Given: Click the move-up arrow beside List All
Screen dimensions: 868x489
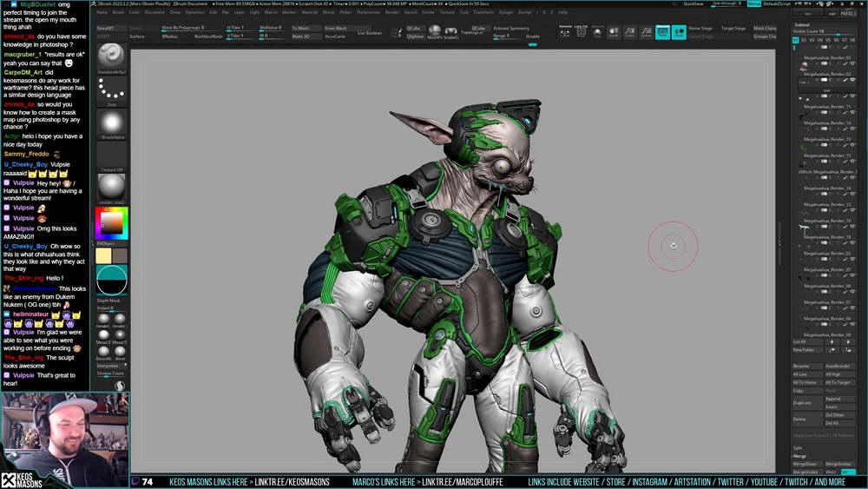Looking at the screenshot, I should tap(832, 341).
